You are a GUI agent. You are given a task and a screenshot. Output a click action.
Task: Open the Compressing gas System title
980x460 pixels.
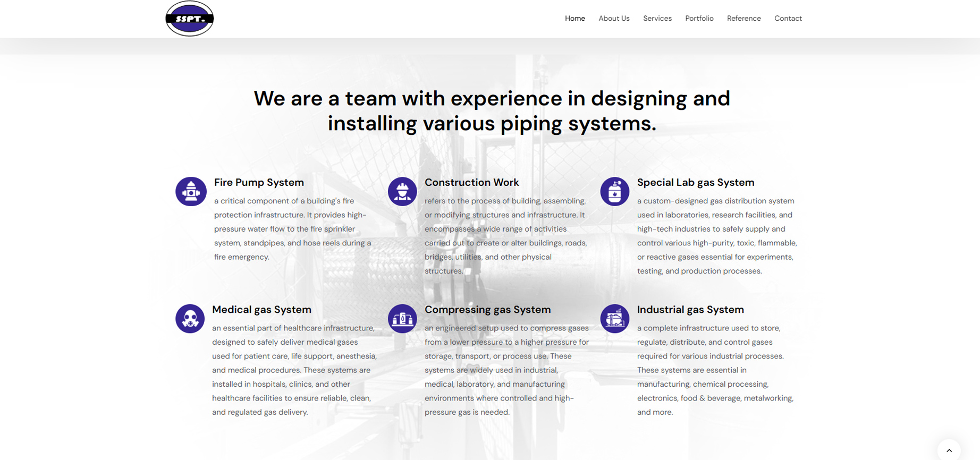(487, 310)
